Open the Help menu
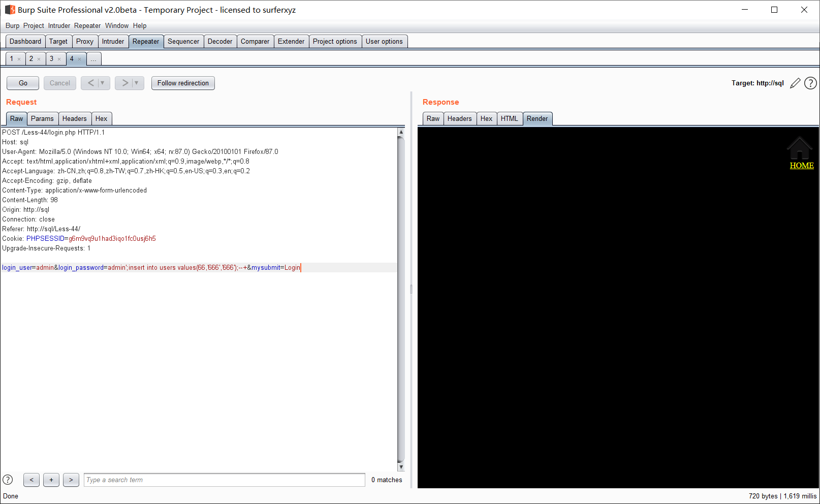 click(140, 25)
